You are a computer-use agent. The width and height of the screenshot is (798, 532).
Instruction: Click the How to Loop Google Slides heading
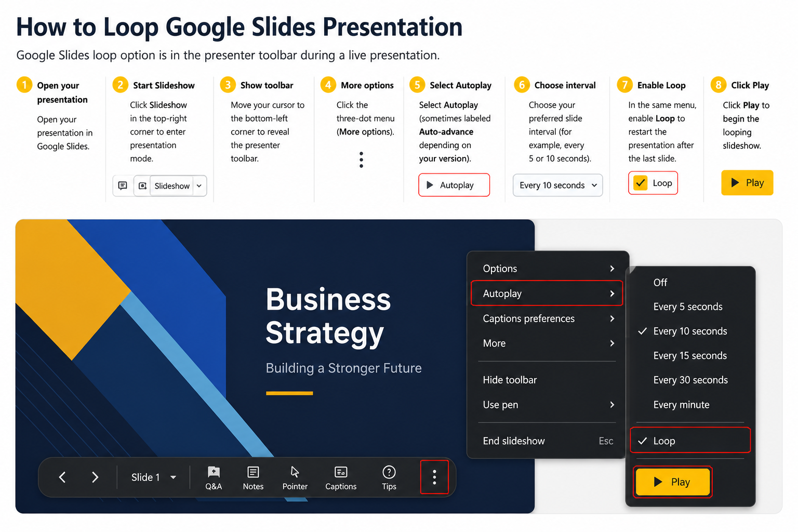[239, 26]
